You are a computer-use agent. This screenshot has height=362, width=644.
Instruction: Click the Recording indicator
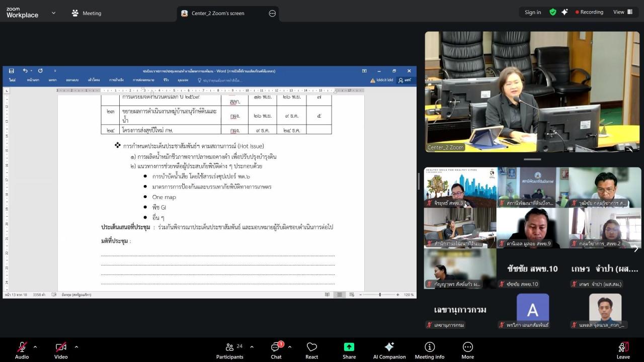589,12
